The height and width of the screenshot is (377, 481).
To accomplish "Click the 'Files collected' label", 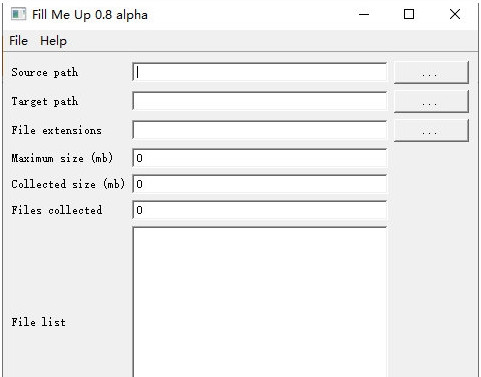I will [57, 210].
